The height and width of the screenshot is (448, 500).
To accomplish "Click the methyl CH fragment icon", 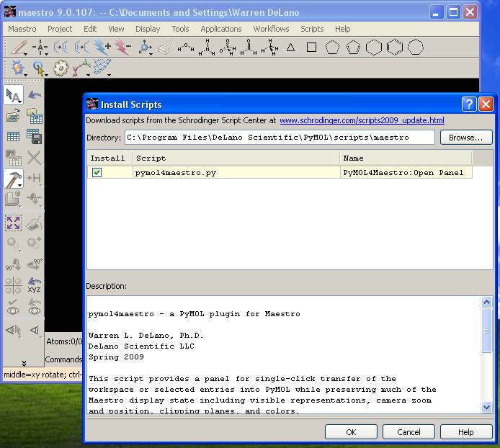I will click(269, 48).
